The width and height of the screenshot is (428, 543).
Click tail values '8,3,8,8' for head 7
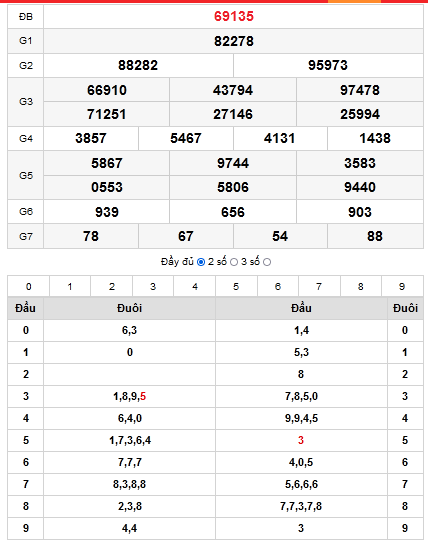(130, 484)
